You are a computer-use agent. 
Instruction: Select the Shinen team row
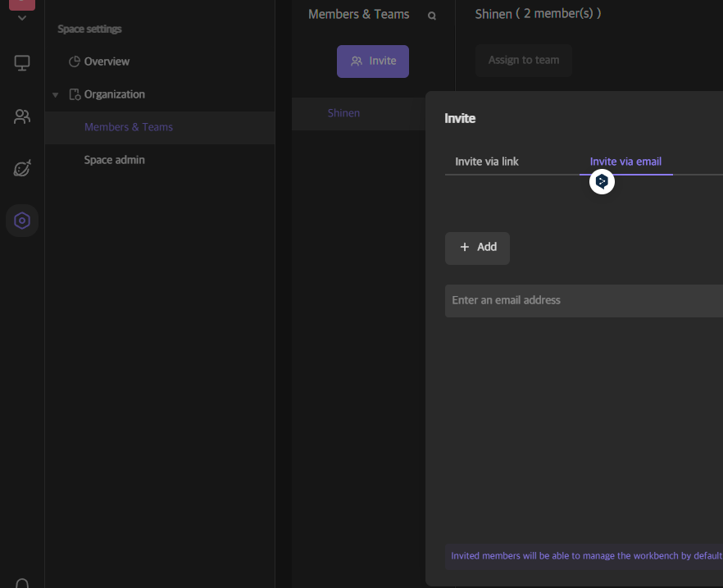pyautogui.click(x=358, y=113)
